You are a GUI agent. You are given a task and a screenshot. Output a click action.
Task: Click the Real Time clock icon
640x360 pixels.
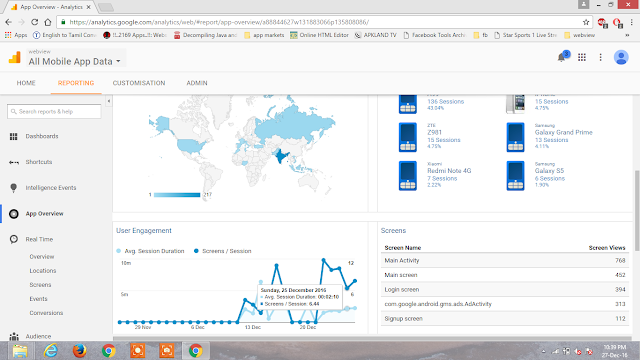[13, 239]
